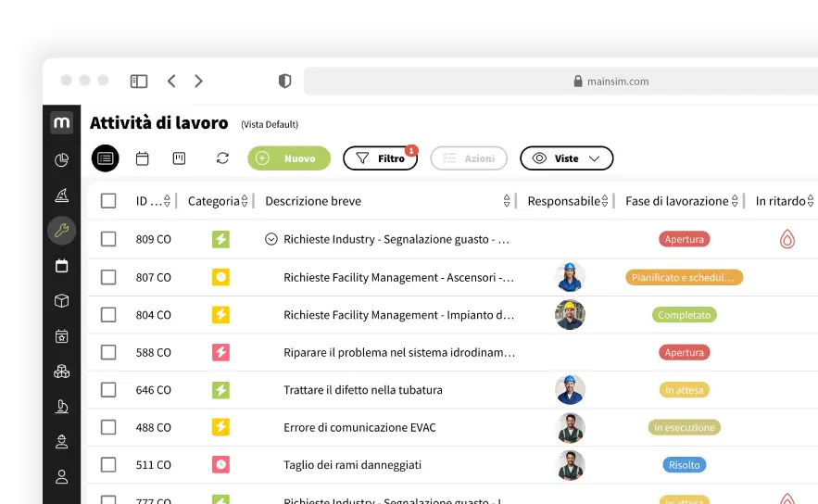Click the mainsim logo in sidebar
818x504 pixels.
tap(61, 122)
